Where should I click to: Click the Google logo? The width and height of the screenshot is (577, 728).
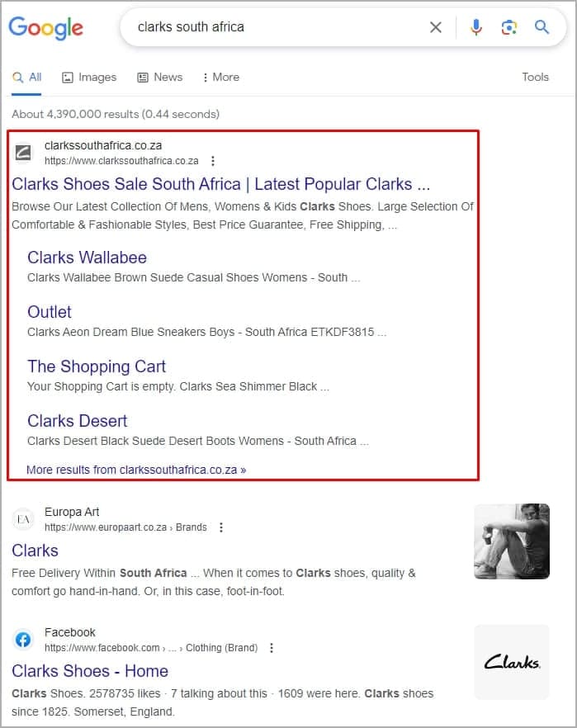click(x=46, y=27)
